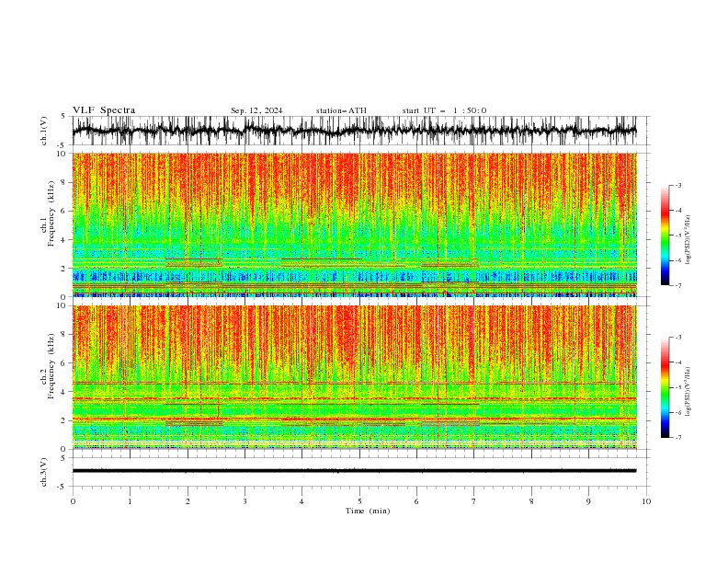Screen dimensions: 728x563
Task: Click the ch.1 voltage waveform trace
Action: pyautogui.click(x=354, y=131)
